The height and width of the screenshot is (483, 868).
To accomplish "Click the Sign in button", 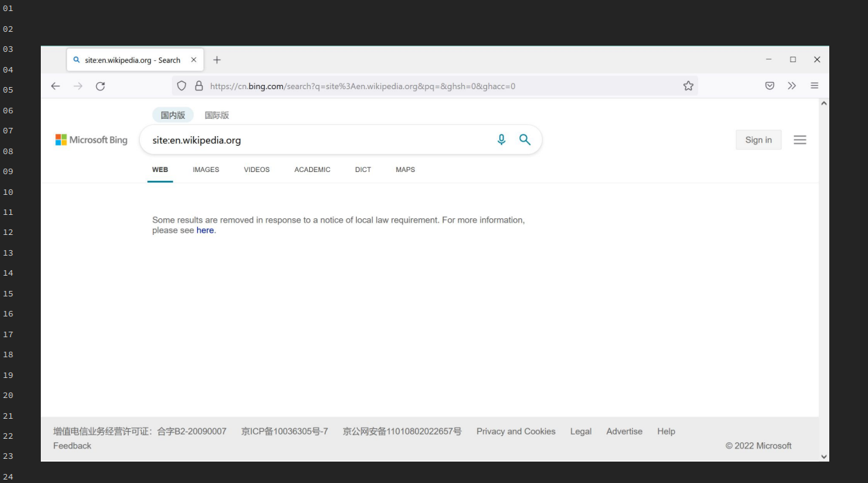I will point(758,140).
